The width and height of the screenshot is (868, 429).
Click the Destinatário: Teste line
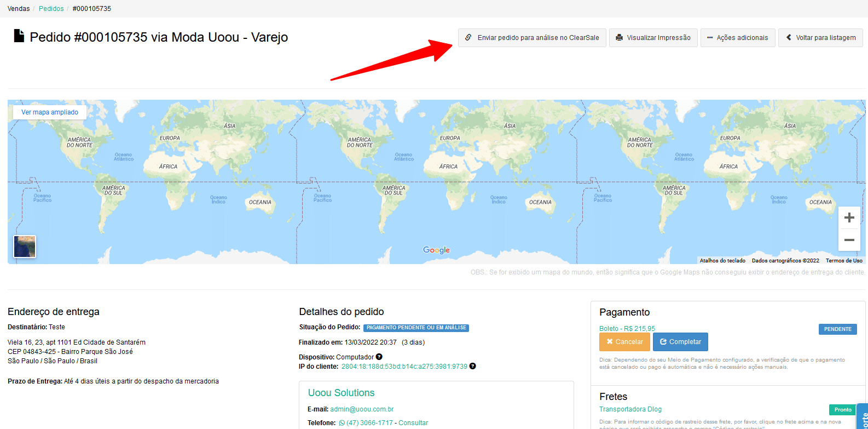[36, 327]
